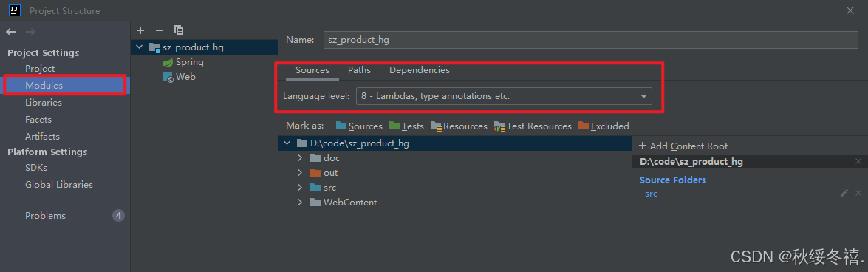
Task: Mark folder as Excluded
Action: click(604, 126)
